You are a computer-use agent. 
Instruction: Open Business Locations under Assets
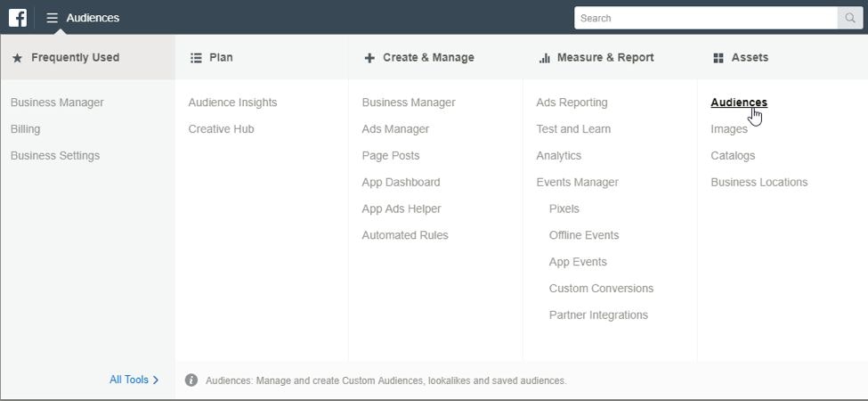(x=758, y=183)
